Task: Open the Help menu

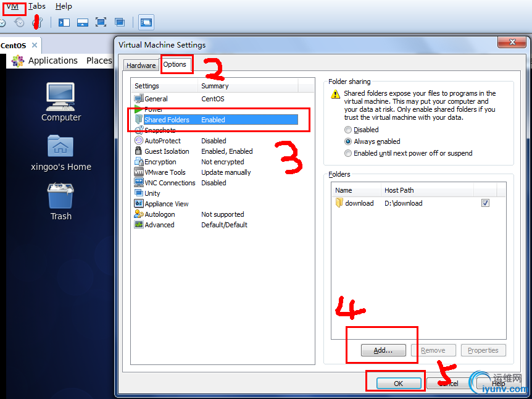Action: [x=64, y=6]
